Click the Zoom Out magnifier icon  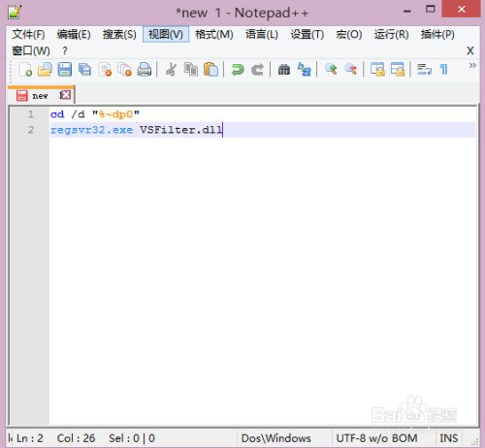pos(351,70)
